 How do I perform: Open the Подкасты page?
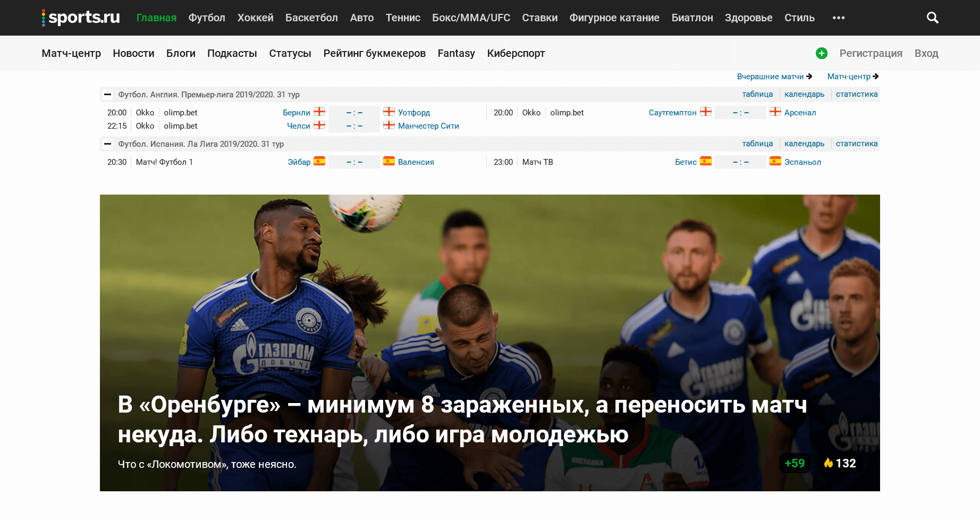click(232, 53)
